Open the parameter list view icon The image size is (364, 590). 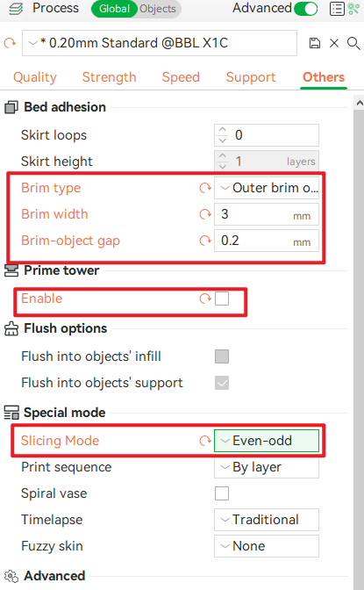point(337,9)
